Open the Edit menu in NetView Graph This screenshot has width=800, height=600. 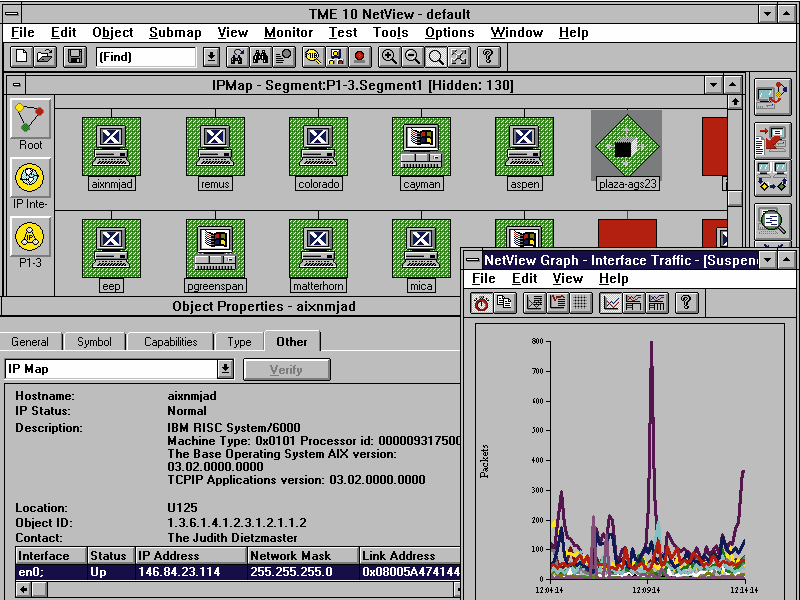[x=524, y=279]
